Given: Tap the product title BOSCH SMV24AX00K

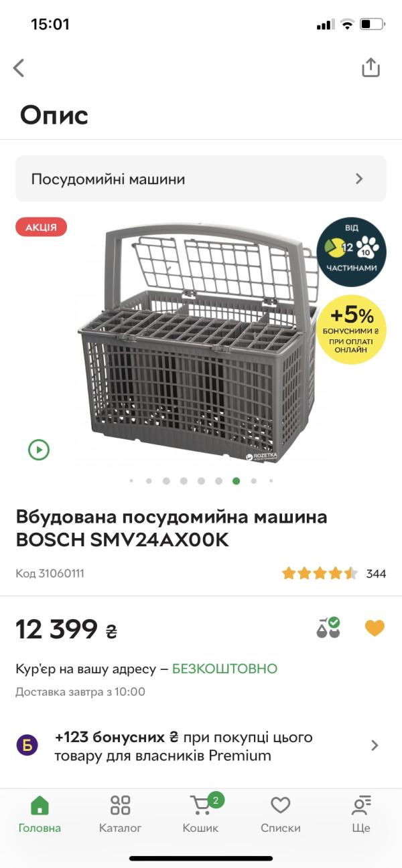Looking at the screenshot, I should pos(172,529).
